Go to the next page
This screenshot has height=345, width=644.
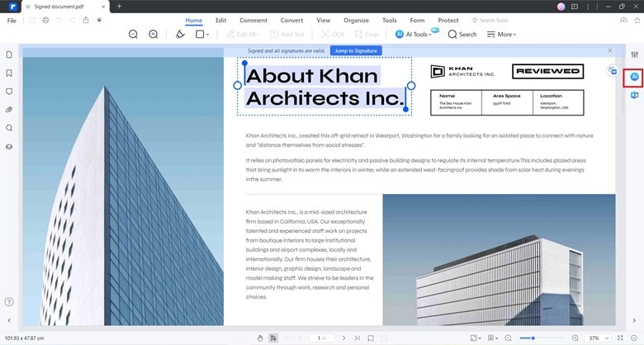pyautogui.click(x=343, y=338)
